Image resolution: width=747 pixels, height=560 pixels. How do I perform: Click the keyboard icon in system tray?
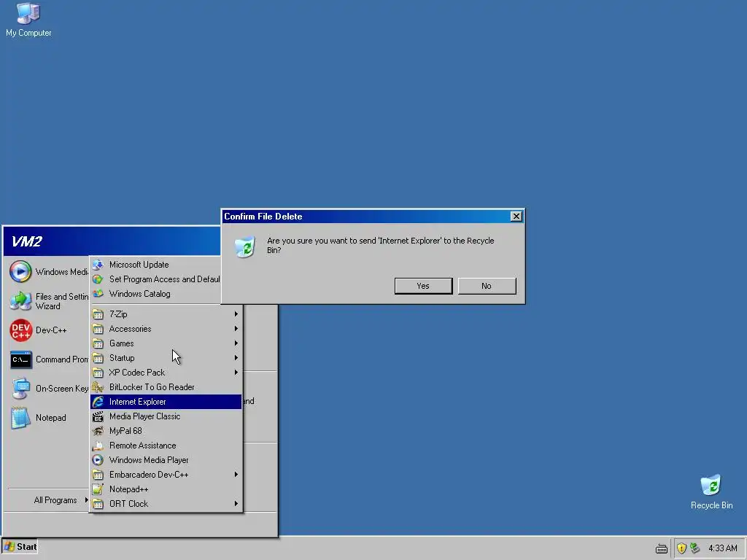pos(661,548)
